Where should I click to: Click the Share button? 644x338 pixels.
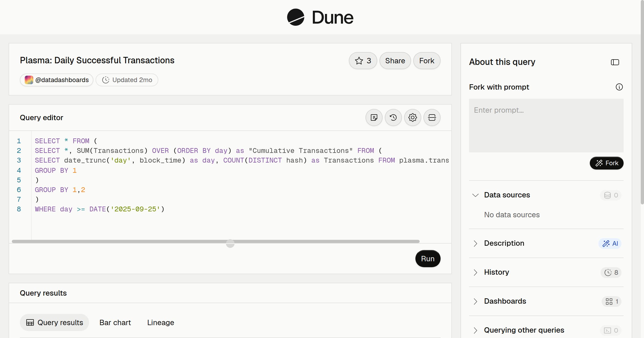(x=395, y=61)
